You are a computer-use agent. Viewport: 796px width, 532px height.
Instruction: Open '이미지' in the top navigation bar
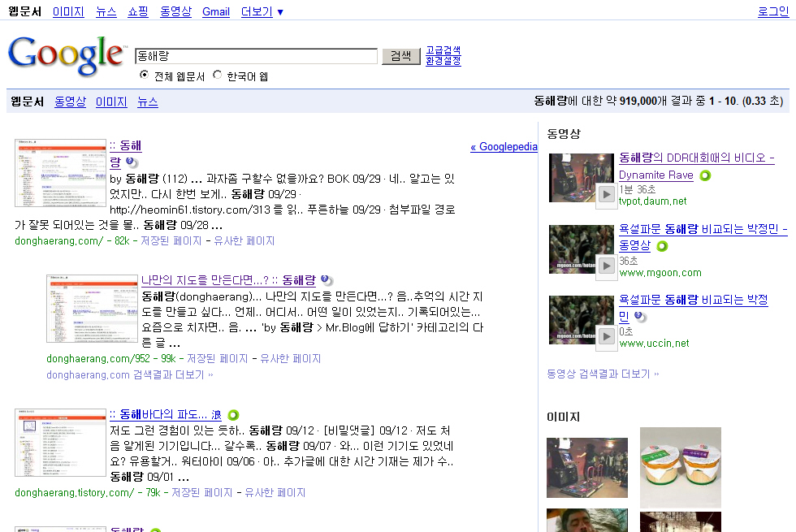(x=68, y=11)
